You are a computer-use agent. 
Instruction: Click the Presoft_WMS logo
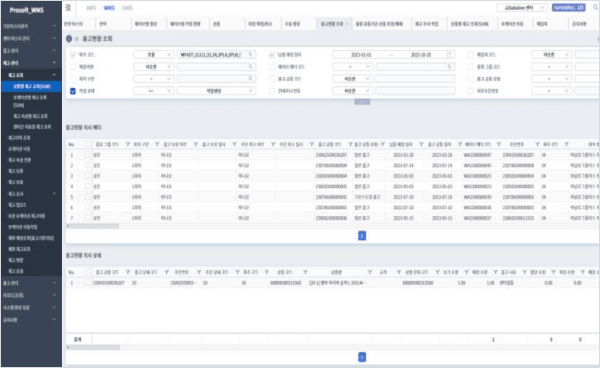(27, 10)
